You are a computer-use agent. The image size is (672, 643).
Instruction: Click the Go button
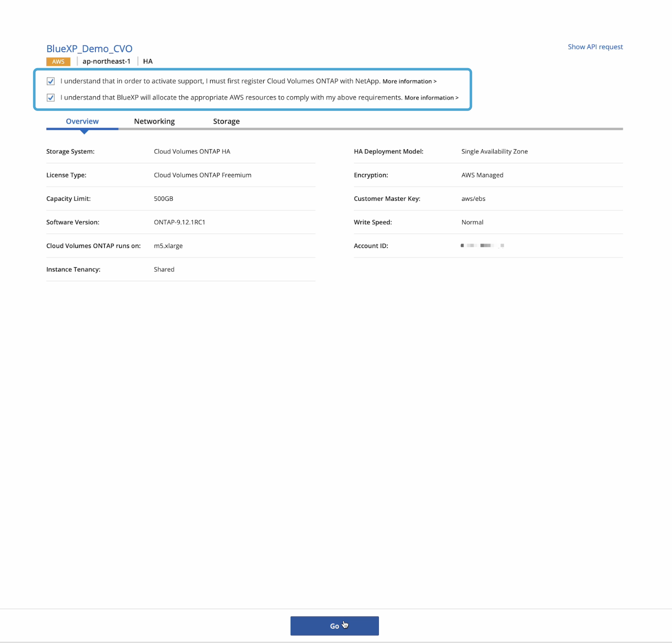coord(335,626)
